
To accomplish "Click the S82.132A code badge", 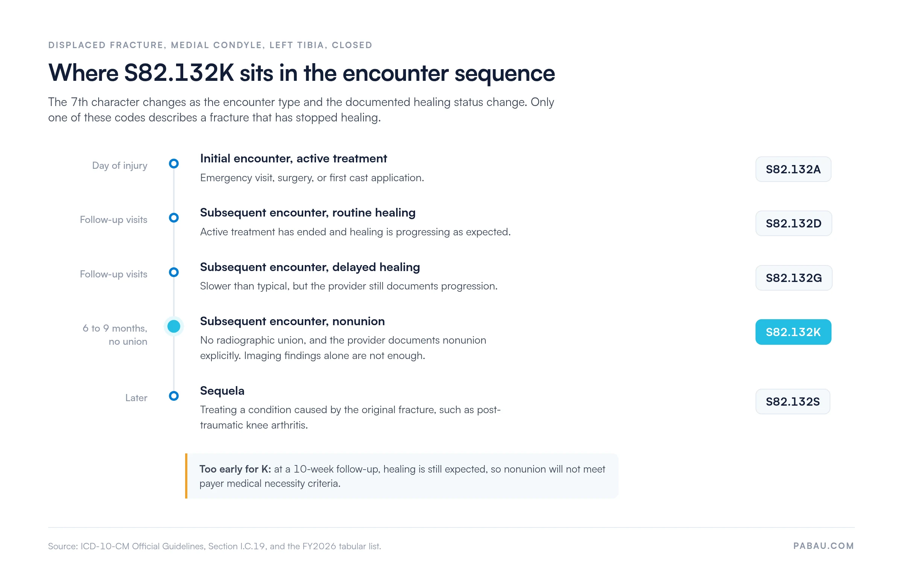I will (793, 169).
